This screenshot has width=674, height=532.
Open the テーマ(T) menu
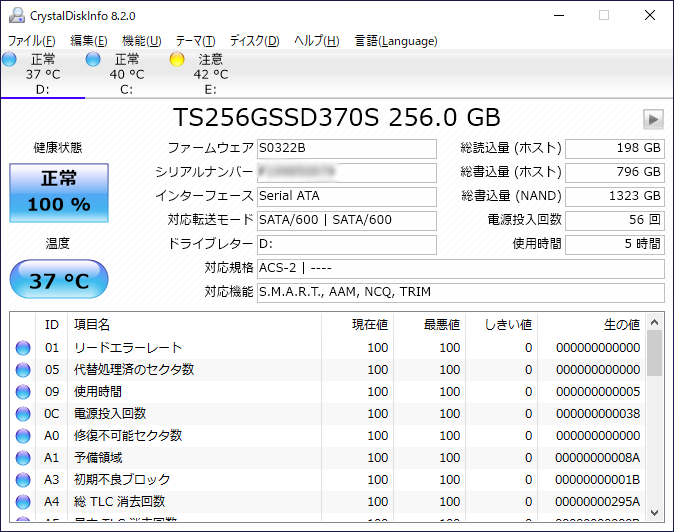click(196, 41)
